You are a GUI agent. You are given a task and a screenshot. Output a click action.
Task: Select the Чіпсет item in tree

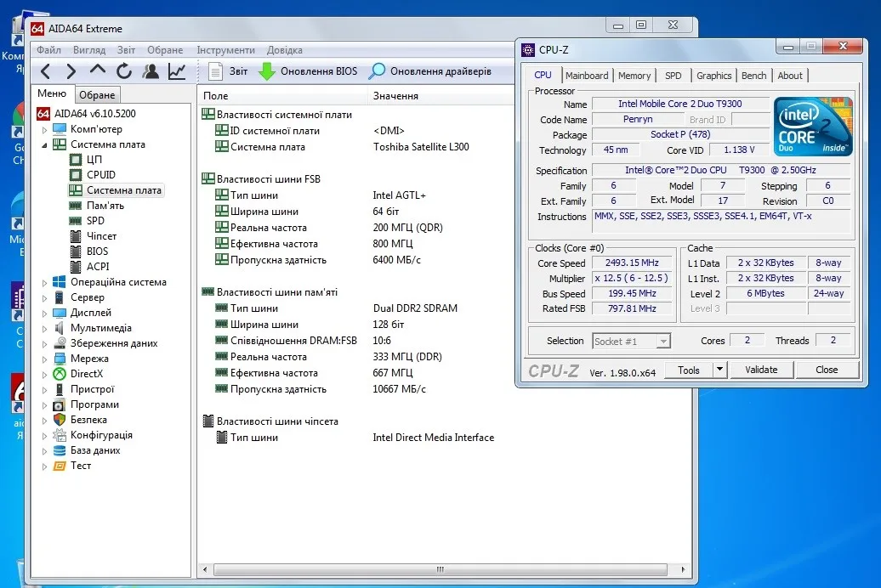[101, 236]
